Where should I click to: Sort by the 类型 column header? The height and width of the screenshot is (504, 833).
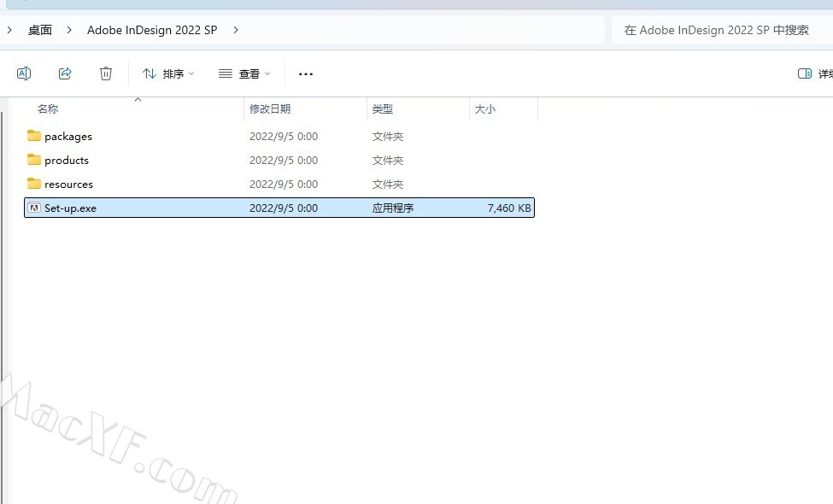tap(383, 108)
